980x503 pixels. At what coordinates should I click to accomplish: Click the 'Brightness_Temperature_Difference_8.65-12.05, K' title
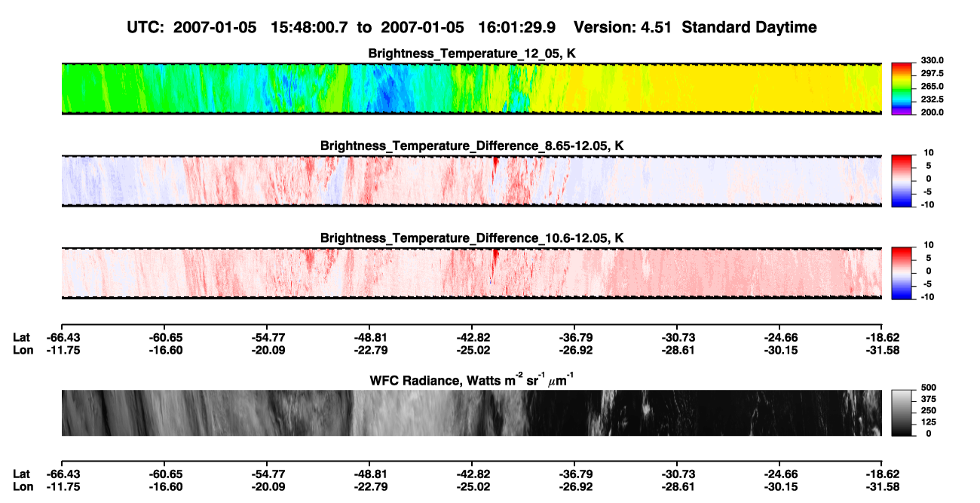(472, 146)
